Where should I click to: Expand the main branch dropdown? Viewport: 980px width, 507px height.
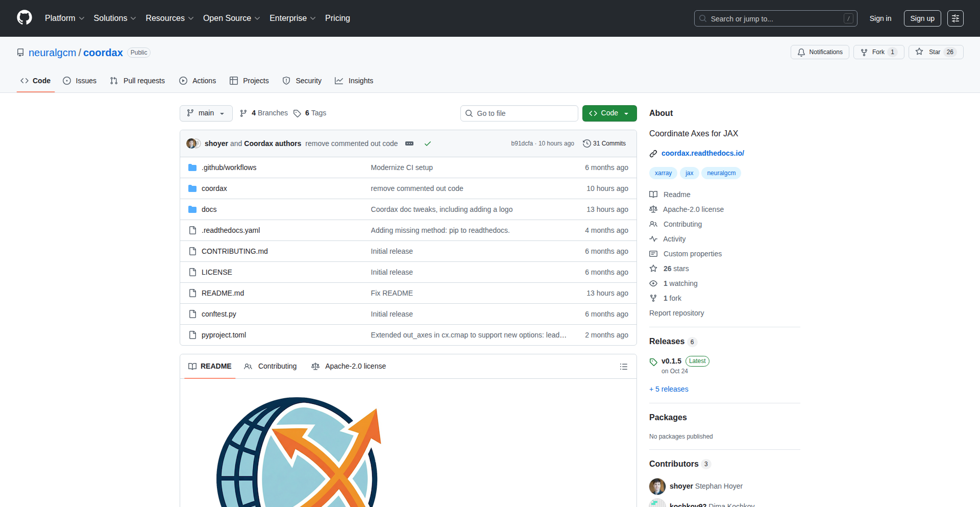point(206,113)
